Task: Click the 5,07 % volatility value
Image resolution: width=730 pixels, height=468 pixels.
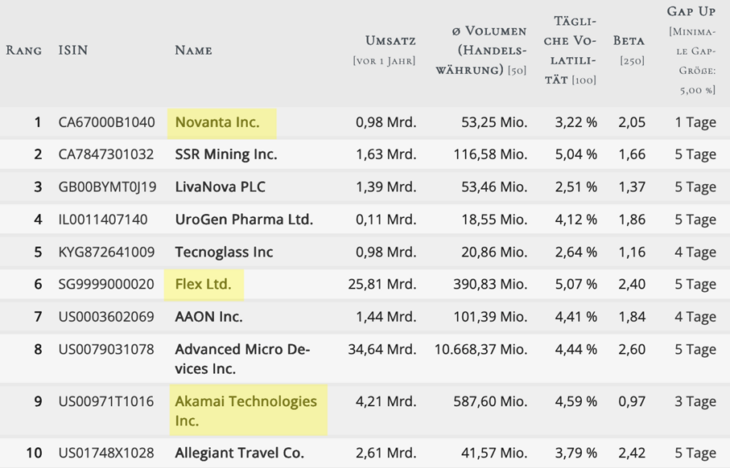Action: [576, 284]
